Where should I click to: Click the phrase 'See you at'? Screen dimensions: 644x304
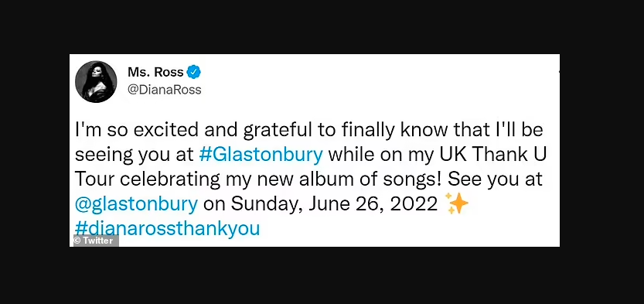pyautogui.click(x=496, y=180)
